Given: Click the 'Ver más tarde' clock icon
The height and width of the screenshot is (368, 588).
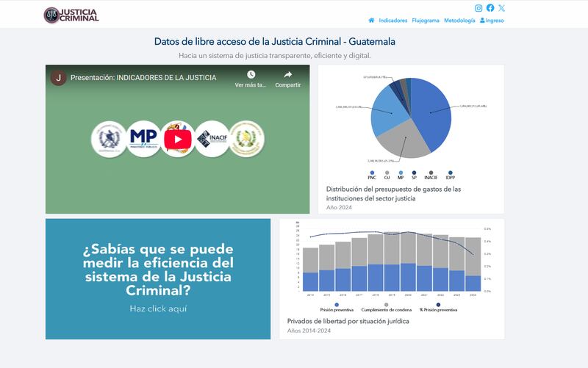Looking at the screenshot, I should [251, 75].
